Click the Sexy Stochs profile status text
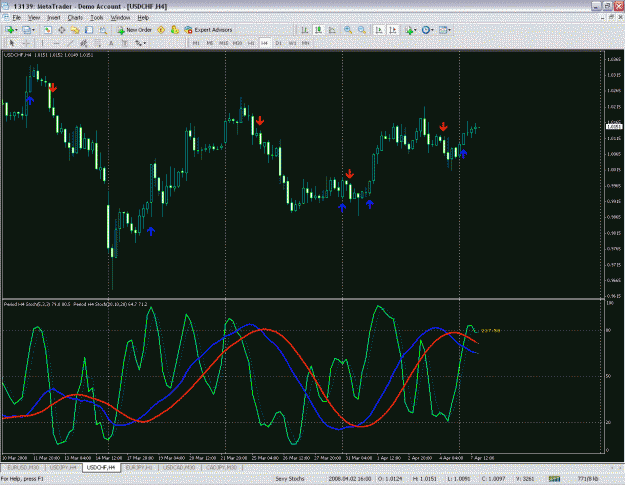This screenshot has height=485, width=625. [x=290, y=479]
